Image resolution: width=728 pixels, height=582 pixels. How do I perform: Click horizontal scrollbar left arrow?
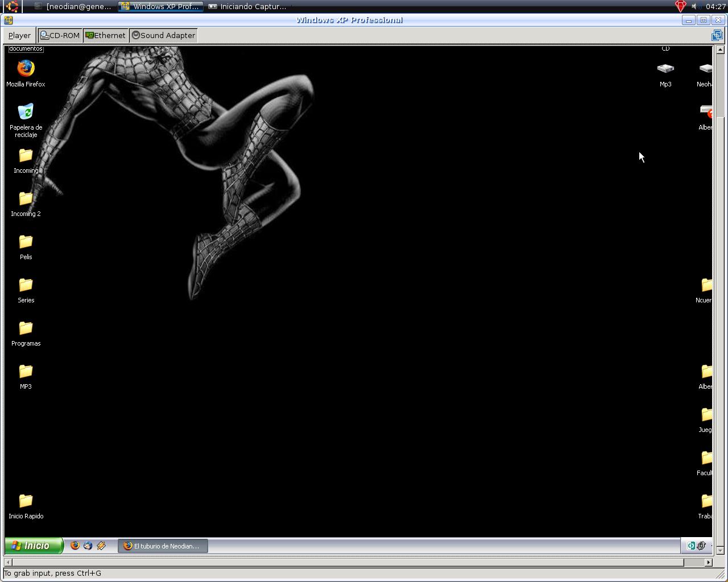tap(7, 562)
